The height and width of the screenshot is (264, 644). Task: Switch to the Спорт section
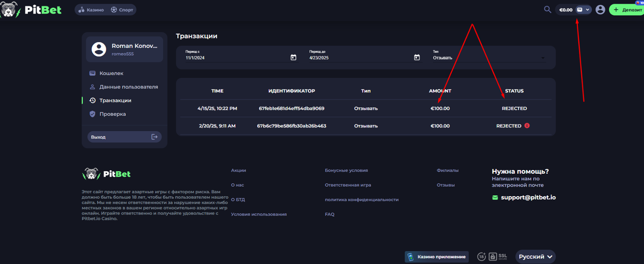(x=122, y=9)
